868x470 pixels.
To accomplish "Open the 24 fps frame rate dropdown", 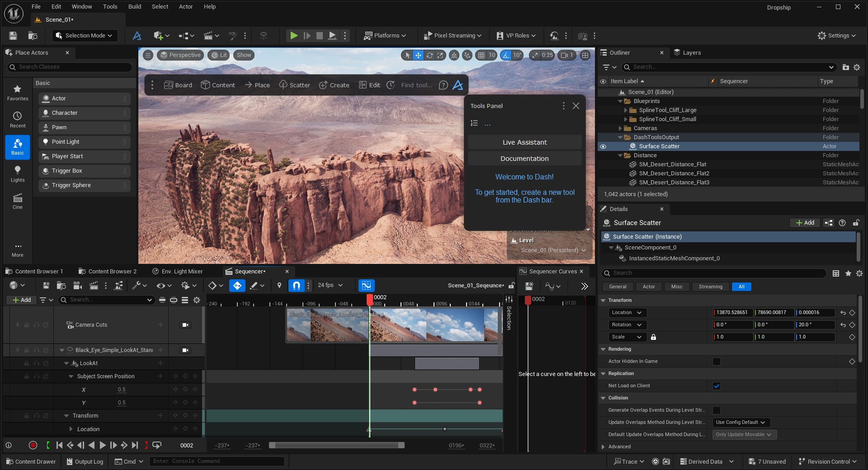I will click(x=330, y=285).
